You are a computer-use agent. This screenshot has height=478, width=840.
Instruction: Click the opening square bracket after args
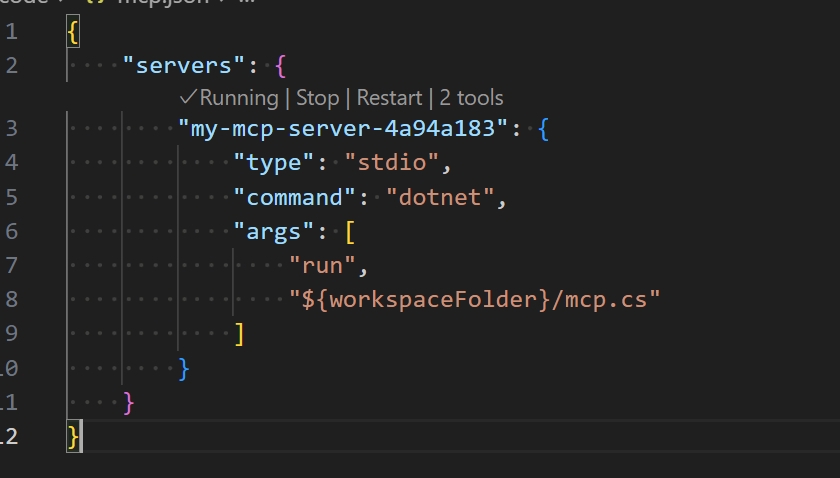click(x=350, y=231)
